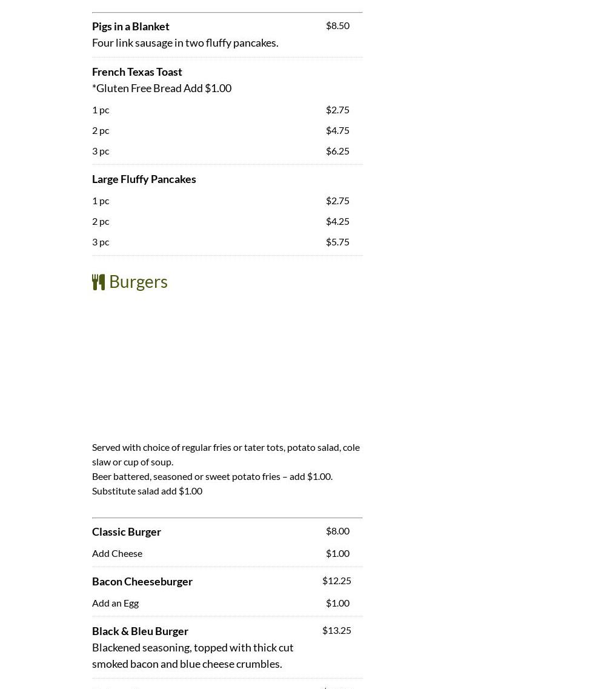The height and width of the screenshot is (689, 616).
Task: Click the Burgers section heading
Action: [138, 282]
